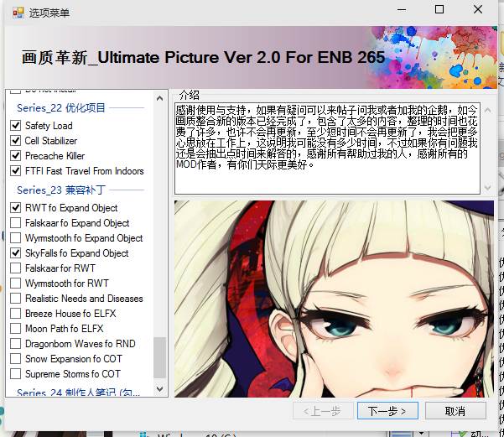Check Supreme Storms fo COT
This screenshot has width=504, height=437.
point(15,374)
